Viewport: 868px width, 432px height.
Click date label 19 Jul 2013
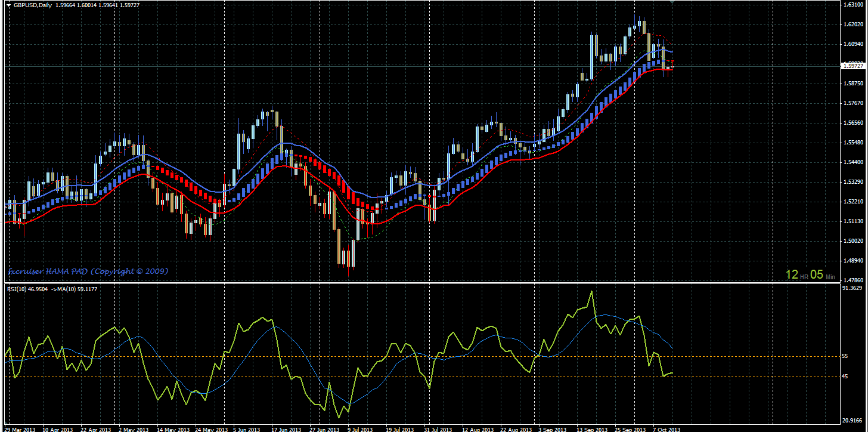point(401,429)
